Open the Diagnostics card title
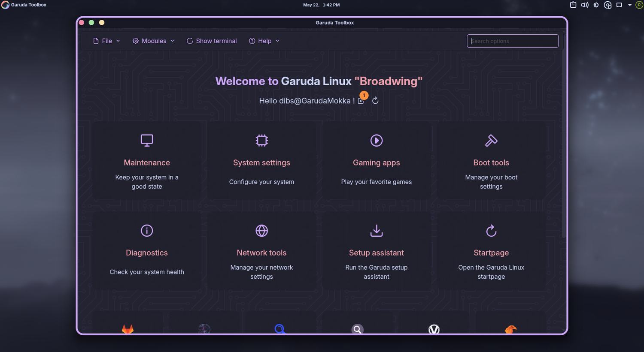Image resolution: width=644 pixels, height=352 pixels. (x=147, y=253)
